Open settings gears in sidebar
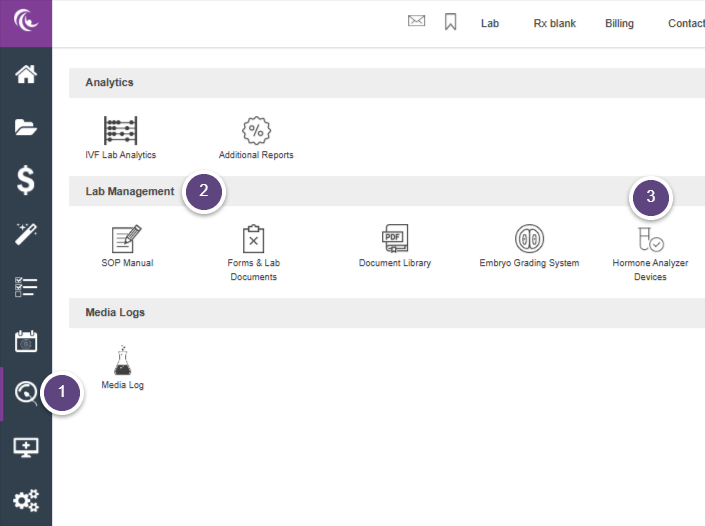Viewport: 705px width, 526px height. point(26,500)
